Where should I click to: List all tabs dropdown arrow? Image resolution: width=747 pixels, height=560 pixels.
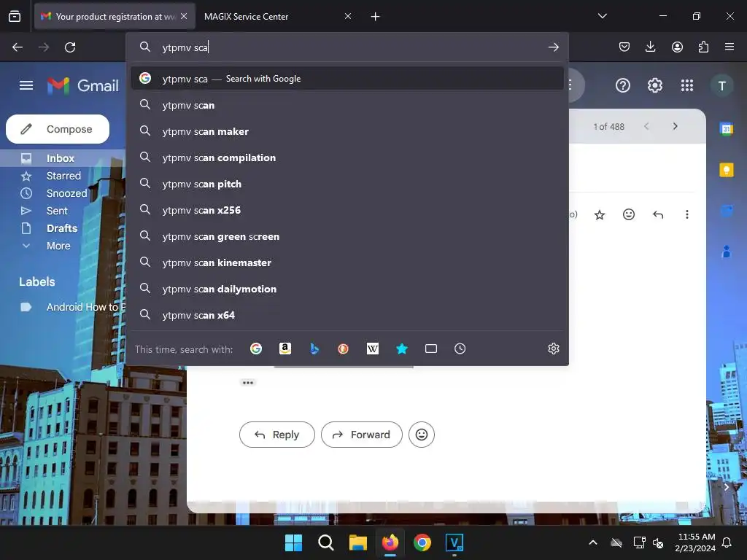click(x=602, y=16)
